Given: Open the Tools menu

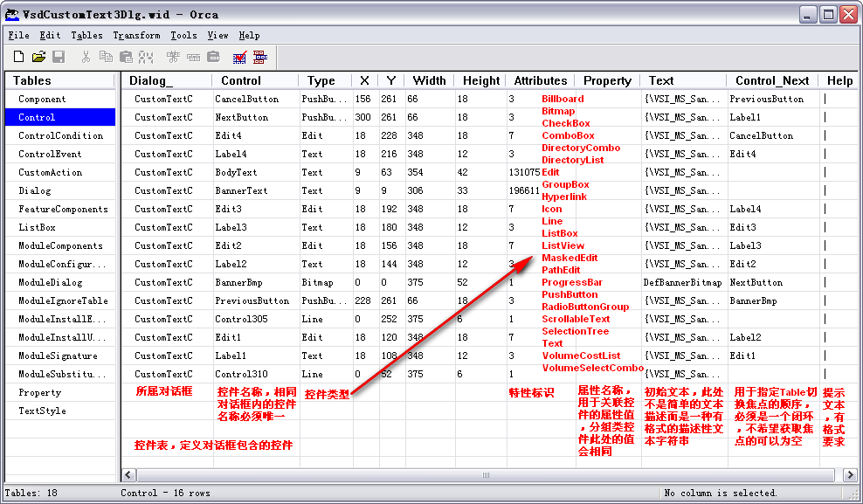Looking at the screenshot, I should click(x=183, y=35).
